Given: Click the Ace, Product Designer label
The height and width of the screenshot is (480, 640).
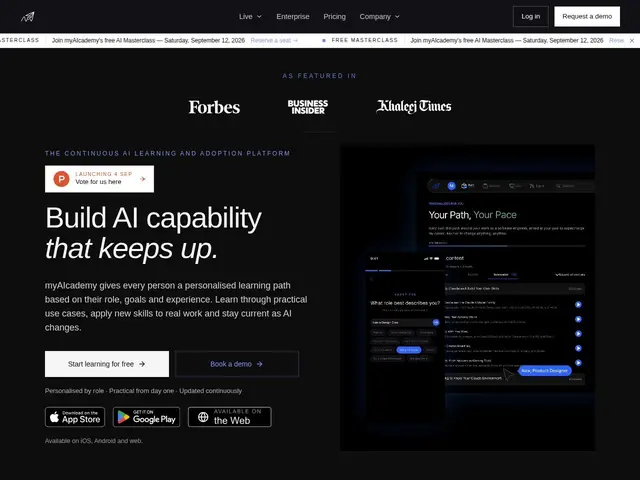Looking at the screenshot, I should [544, 371].
